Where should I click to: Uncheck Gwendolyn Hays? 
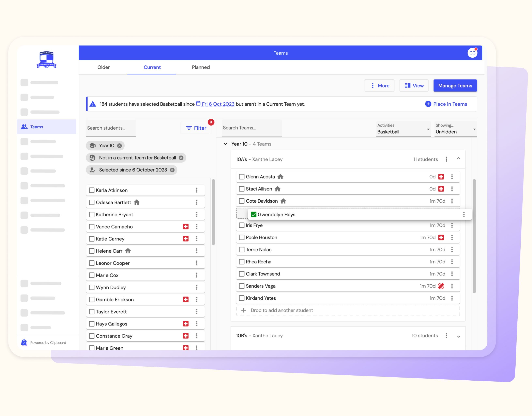254,214
